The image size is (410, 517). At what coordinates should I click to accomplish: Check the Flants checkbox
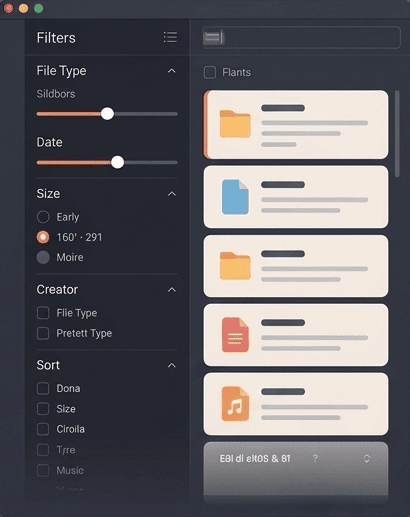click(210, 72)
